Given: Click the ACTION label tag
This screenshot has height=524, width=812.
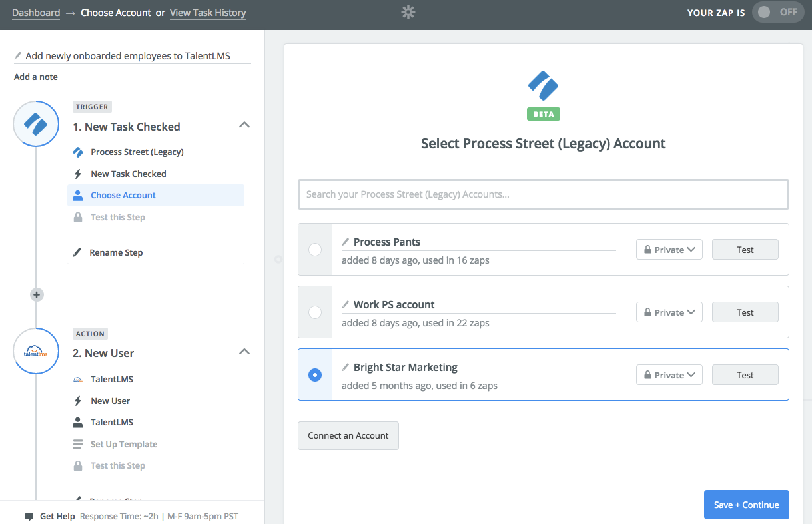Looking at the screenshot, I should pos(91,334).
